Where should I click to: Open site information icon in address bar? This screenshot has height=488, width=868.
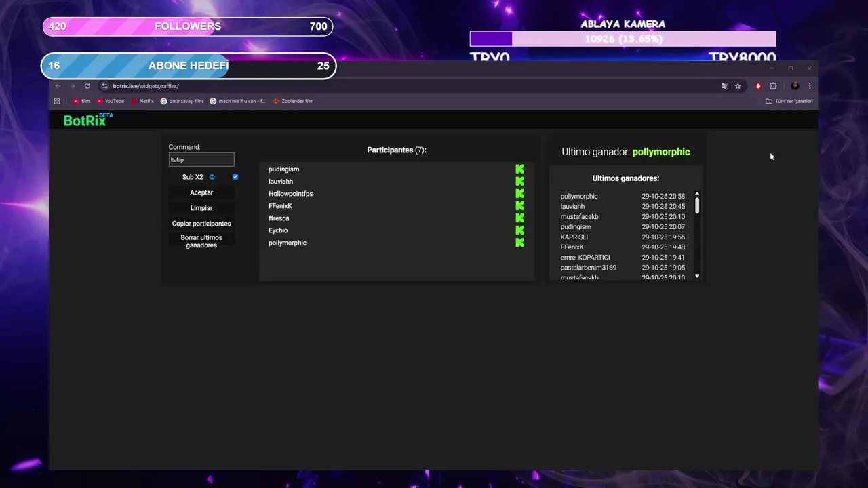104,86
